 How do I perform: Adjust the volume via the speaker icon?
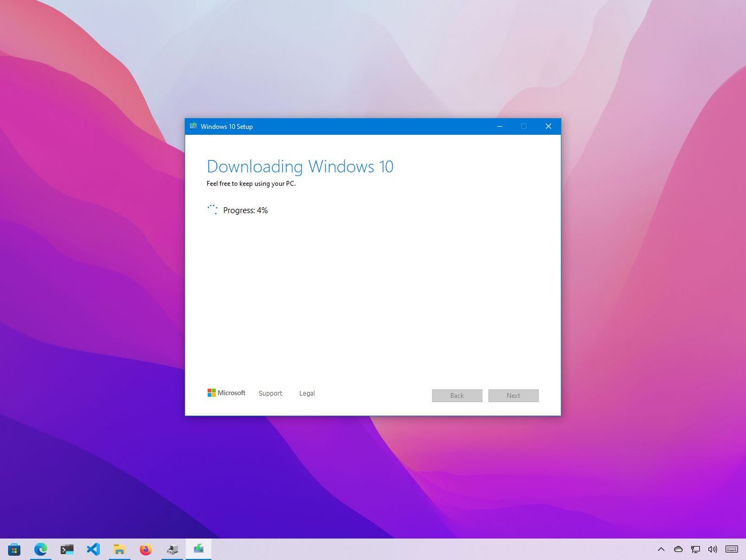coord(713,549)
